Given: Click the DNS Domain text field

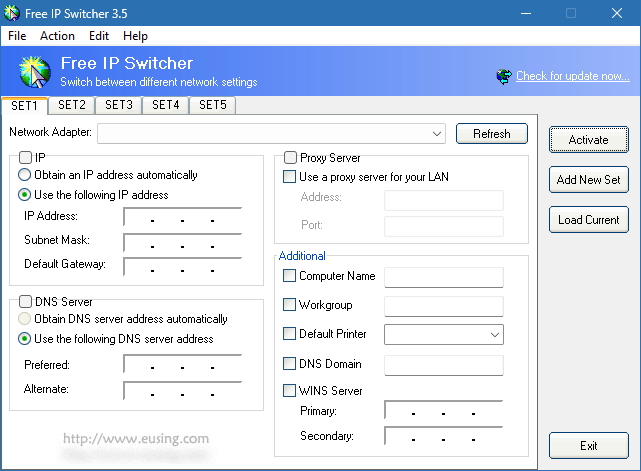Looking at the screenshot, I should pyautogui.click(x=444, y=365).
